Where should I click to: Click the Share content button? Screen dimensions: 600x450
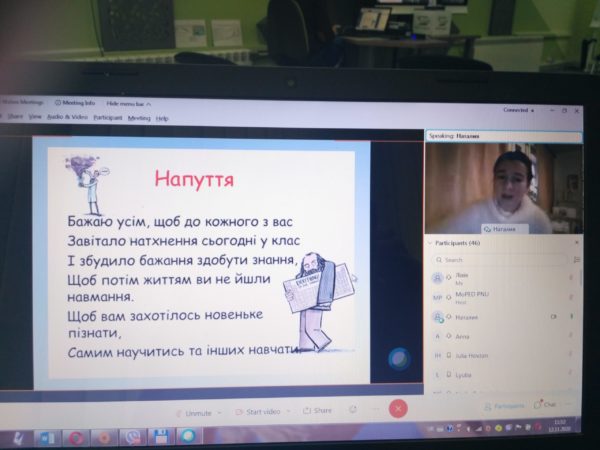(317, 410)
